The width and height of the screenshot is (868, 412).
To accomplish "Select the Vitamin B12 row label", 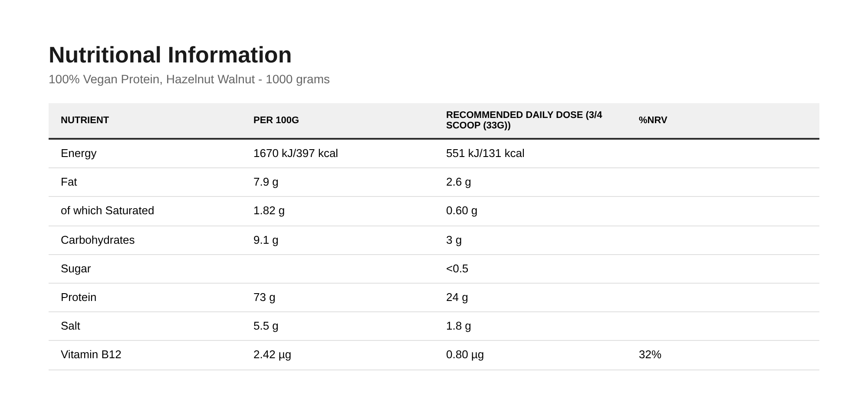I will pyautogui.click(x=91, y=355).
